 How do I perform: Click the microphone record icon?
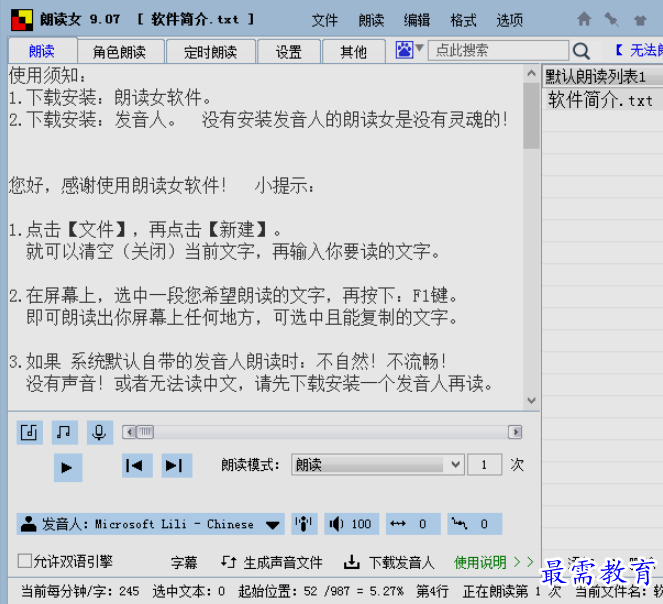(x=100, y=432)
